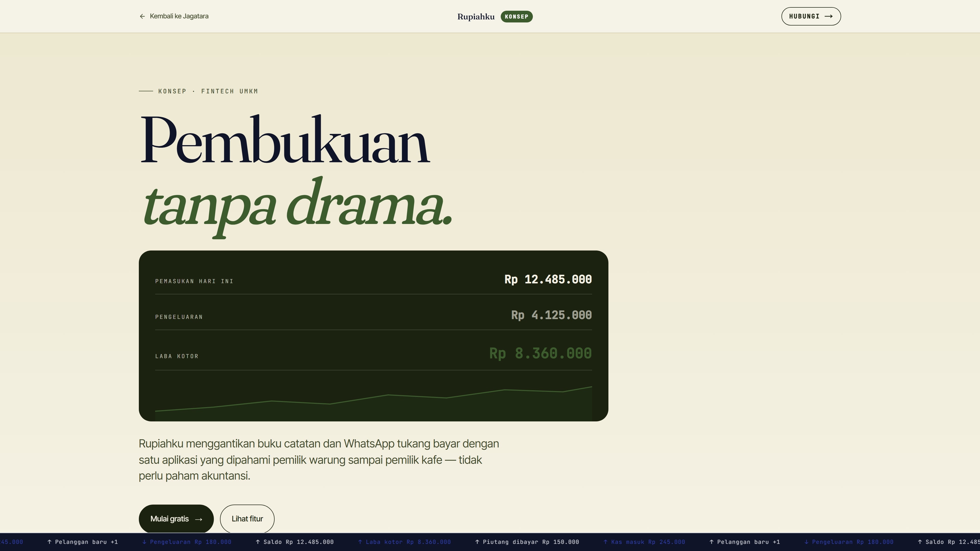Viewport: 980px width, 551px height.
Task: Open the Lihat fitur button
Action: pos(247,519)
